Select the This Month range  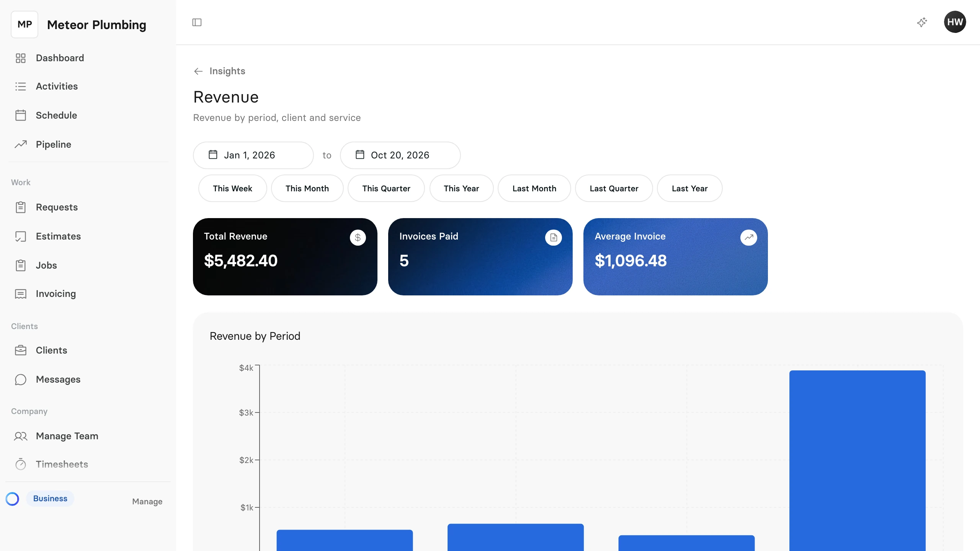307,188
